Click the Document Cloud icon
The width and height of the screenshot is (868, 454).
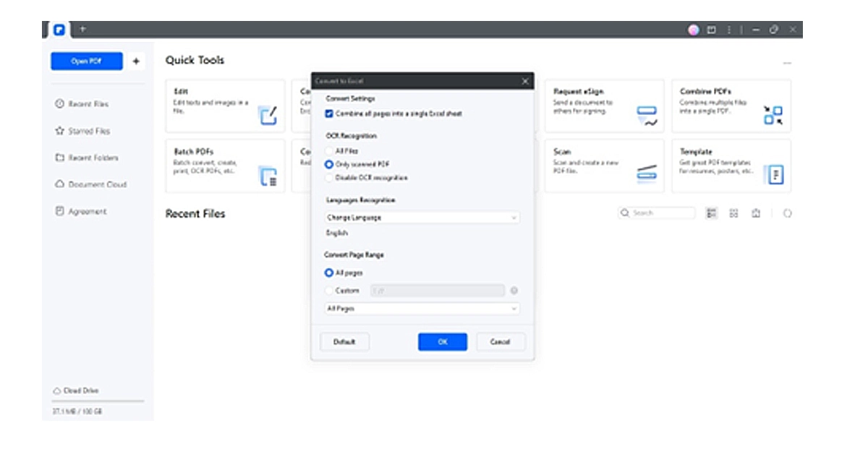pos(60,184)
